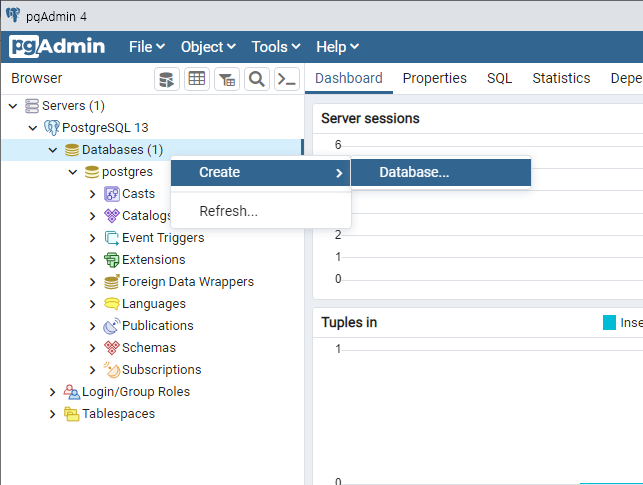The image size is (643, 485).
Task: Open the Tools menu
Action: 276,47
